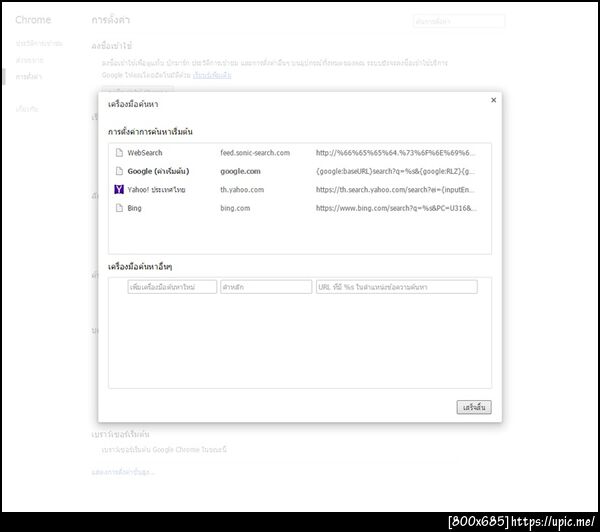Open History in Chrome sidebar
The width and height of the screenshot is (600, 532).
pos(39,43)
